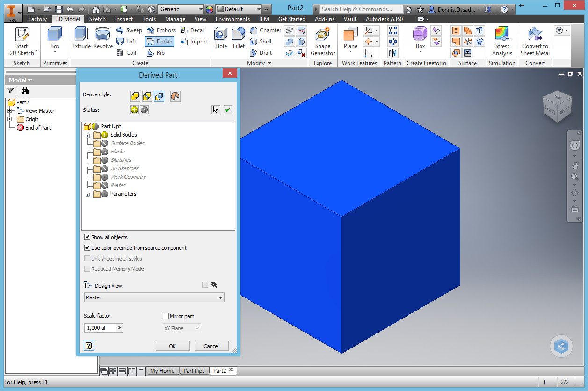Toggle Sketches include status icon
Viewport: 588px width, 391px height.
tap(105, 160)
